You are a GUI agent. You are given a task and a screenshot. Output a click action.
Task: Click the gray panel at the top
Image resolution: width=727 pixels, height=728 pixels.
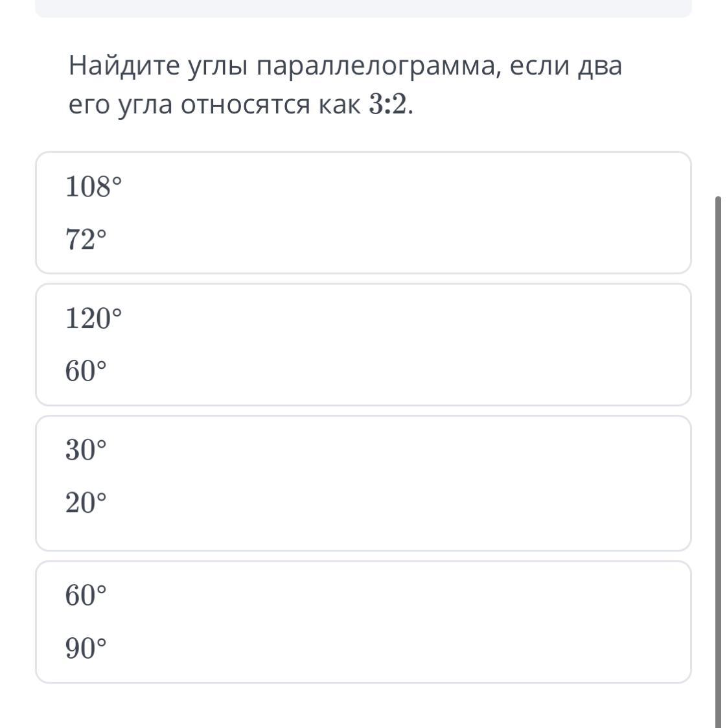(363, 8)
